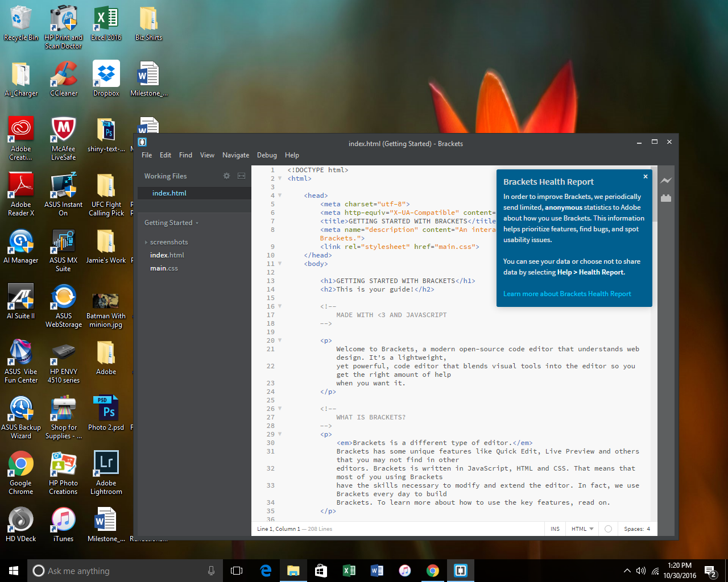Open the Adobe folder on the desktop

(x=106, y=357)
